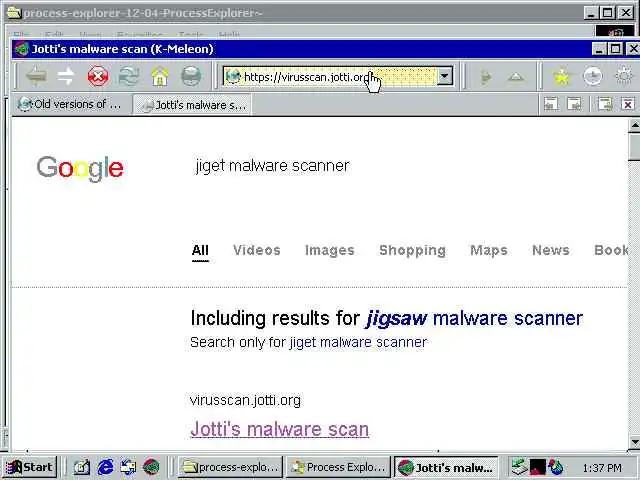Screen dimensions: 640x480
Task: Click the next tab icon on the tab bar
Action: point(574,104)
